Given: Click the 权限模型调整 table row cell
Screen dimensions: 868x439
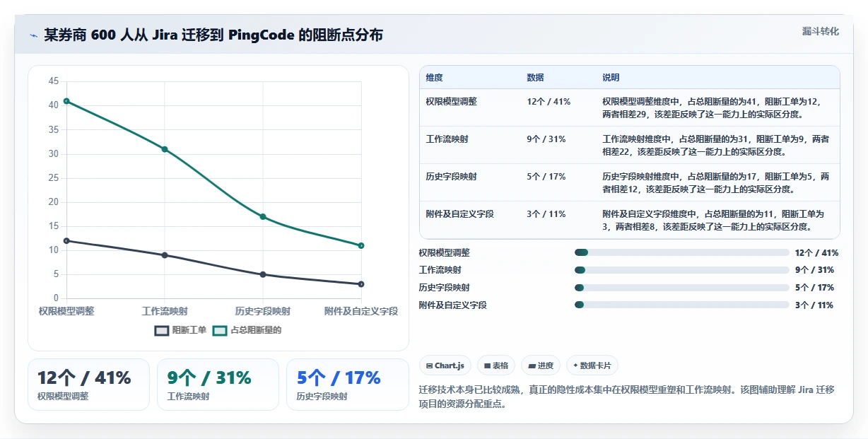Looking at the screenshot, I should tap(452, 102).
